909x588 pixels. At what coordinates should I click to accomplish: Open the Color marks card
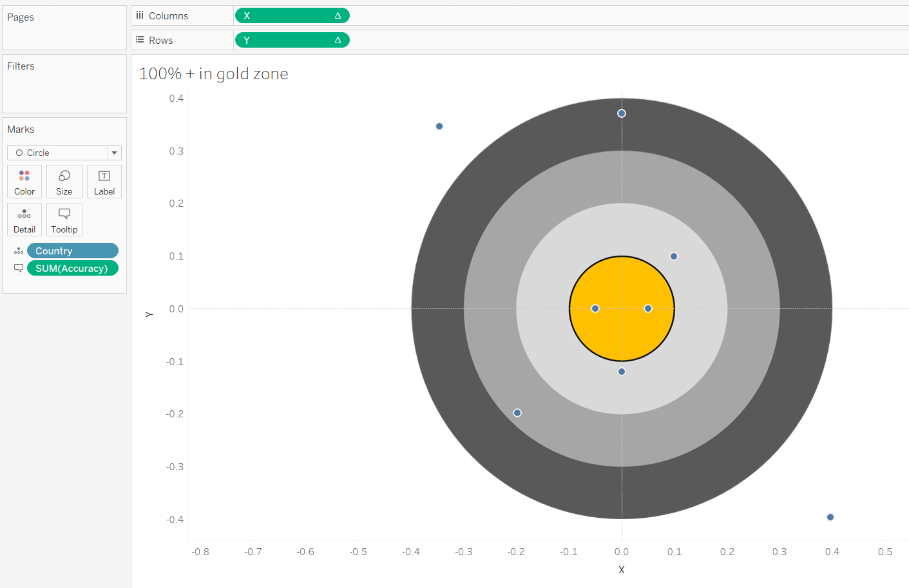[24, 181]
